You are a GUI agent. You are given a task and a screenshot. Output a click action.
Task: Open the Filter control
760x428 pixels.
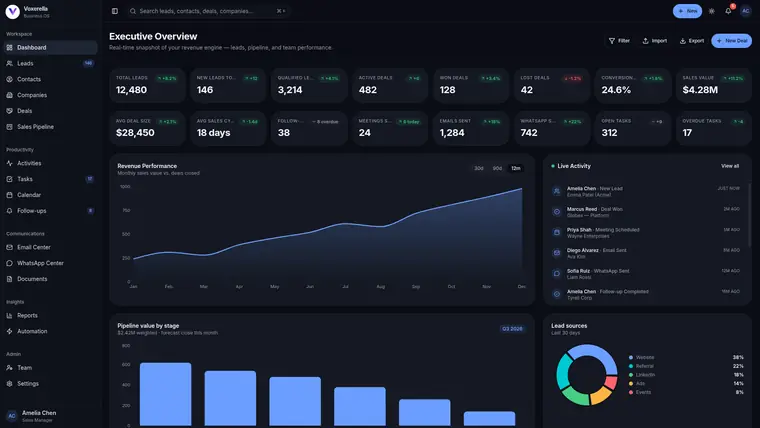click(x=619, y=41)
